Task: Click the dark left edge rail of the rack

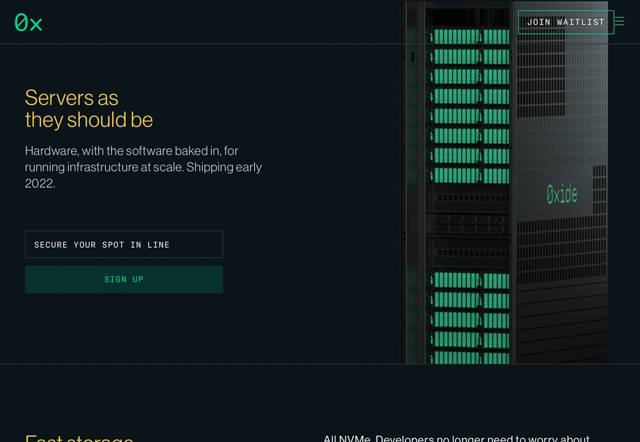Action: coord(413,200)
